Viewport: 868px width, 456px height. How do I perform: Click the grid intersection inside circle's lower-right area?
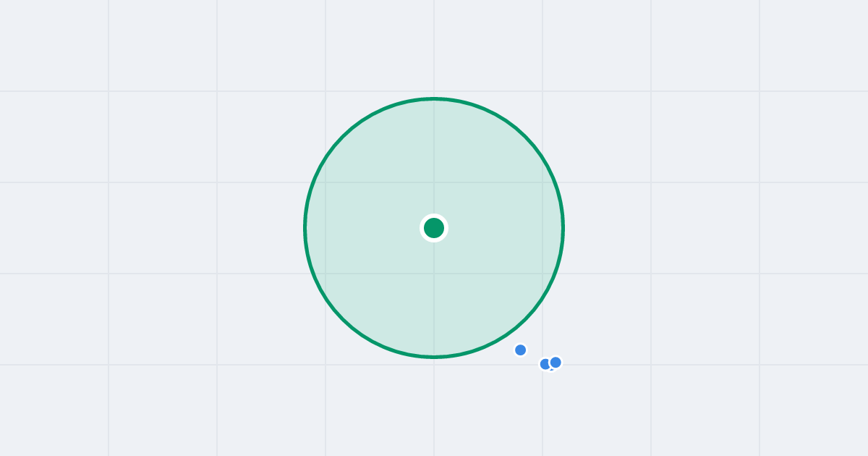point(542,274)
